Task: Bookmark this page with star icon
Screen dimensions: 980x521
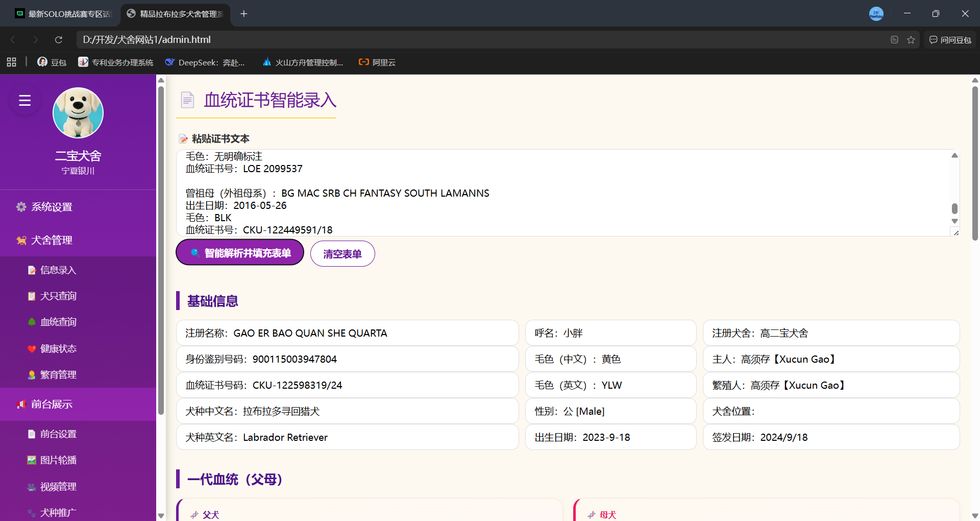Action: pos(911,40)
